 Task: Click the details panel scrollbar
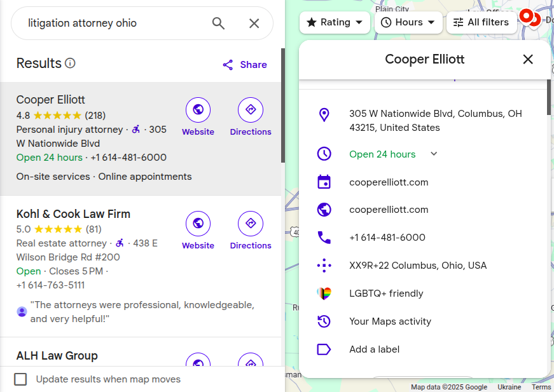click(548, 97)
